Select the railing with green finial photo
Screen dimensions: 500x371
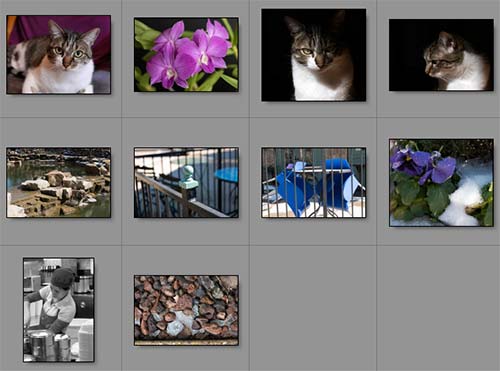(186, 183)
